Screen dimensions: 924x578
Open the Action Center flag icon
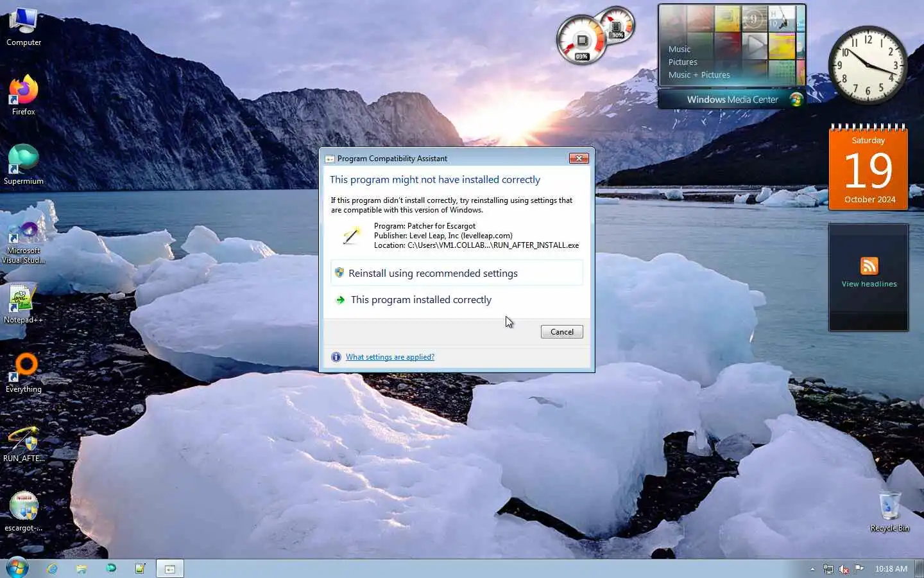tap(859, 568)
